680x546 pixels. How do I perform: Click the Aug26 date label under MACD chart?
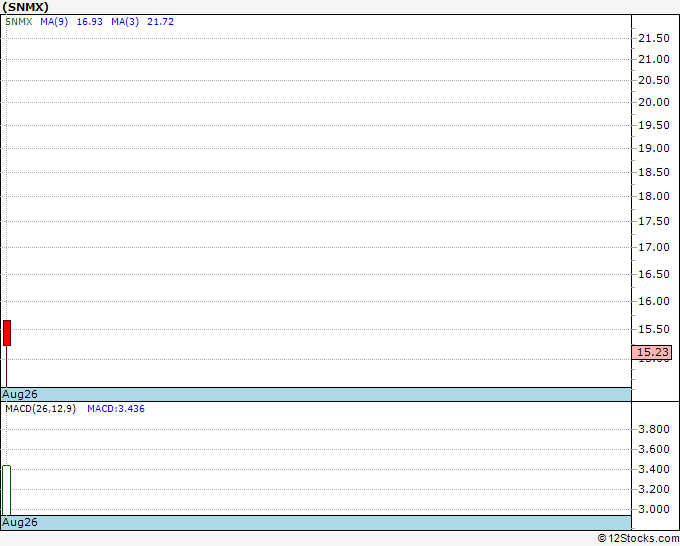click(20, 522)
